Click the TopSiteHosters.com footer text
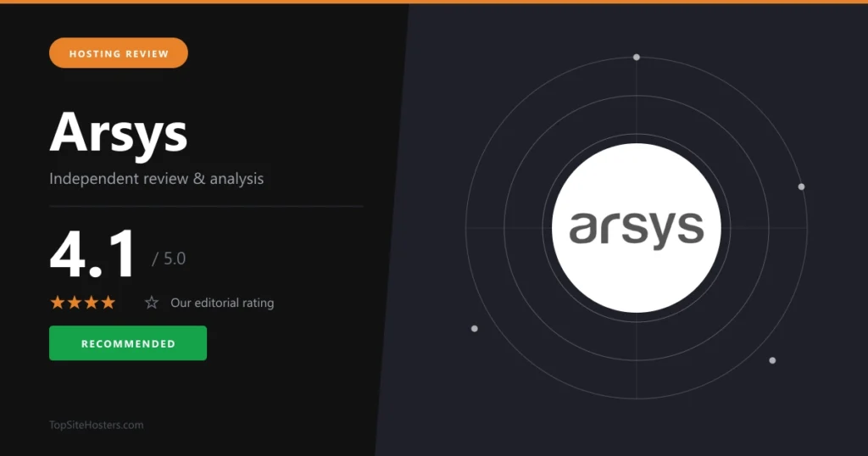 tap(97, 425)
